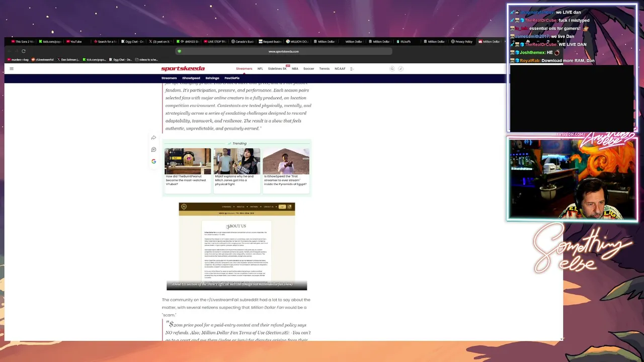Open the Dgg Chat bookmark

(121, 60)
